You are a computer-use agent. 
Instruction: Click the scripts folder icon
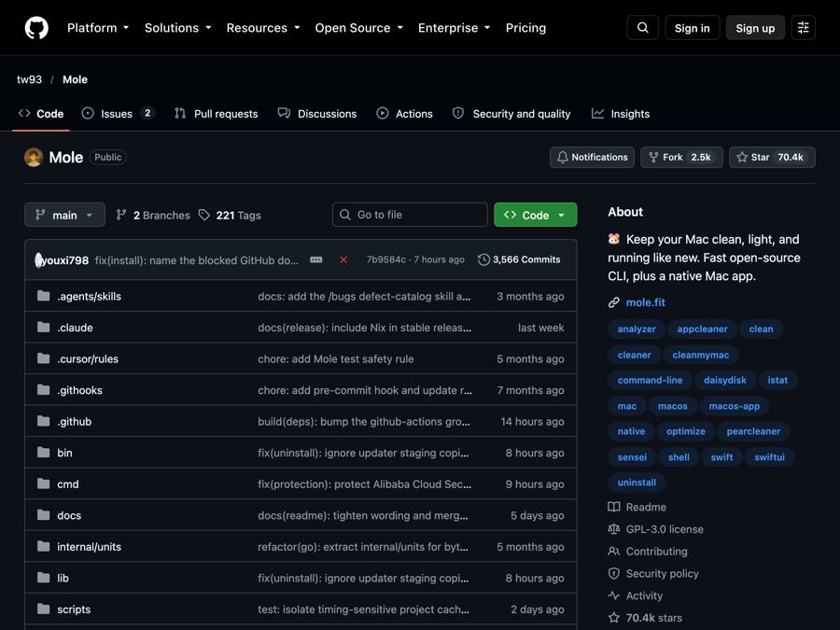pos(43,609)
